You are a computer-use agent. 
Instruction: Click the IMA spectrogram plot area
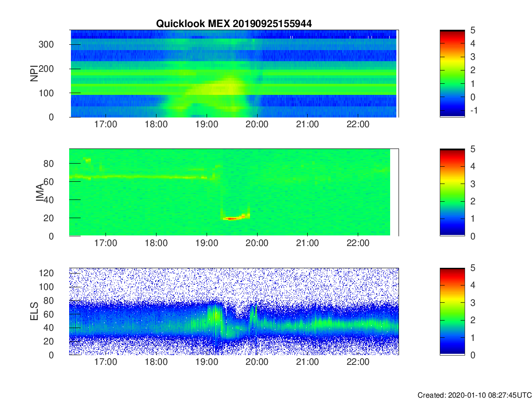pos(234,192)
